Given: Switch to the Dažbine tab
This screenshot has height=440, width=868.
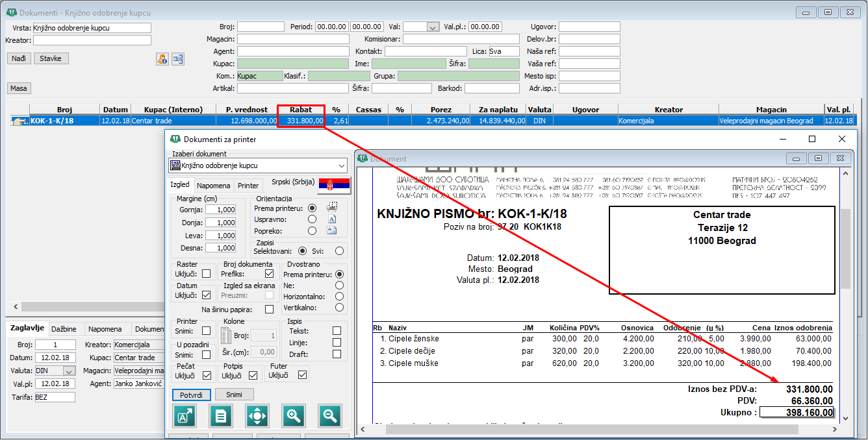Looking at the screenshot, I should (x=64, y=329).
